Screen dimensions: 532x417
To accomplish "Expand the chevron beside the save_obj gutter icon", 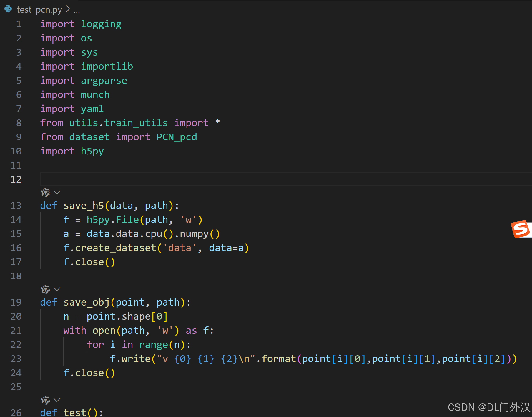I will 57,289.
